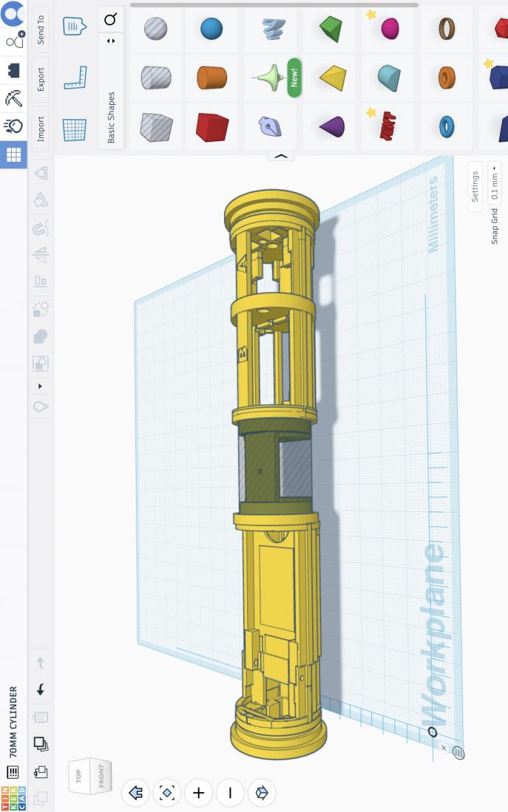The width and height of the screenshot is (508, 812).
Task: Search shapes with the magnifier icon
Action: click(x=111, y=19)
